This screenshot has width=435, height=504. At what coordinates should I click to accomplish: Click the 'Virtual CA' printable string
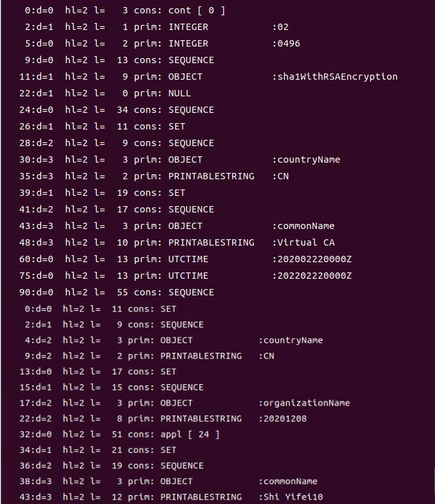(305, 242)
